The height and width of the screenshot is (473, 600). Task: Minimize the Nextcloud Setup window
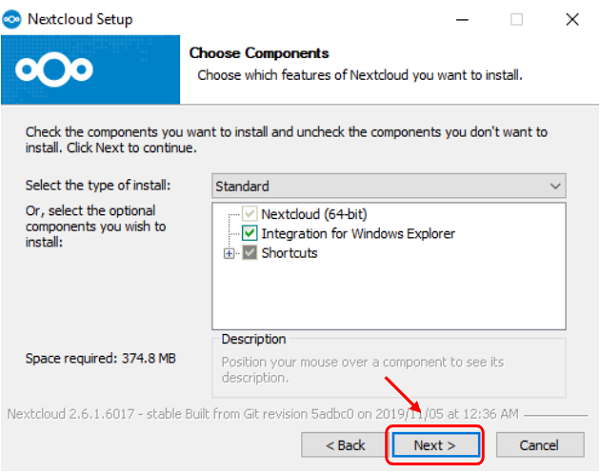[464, 18]
